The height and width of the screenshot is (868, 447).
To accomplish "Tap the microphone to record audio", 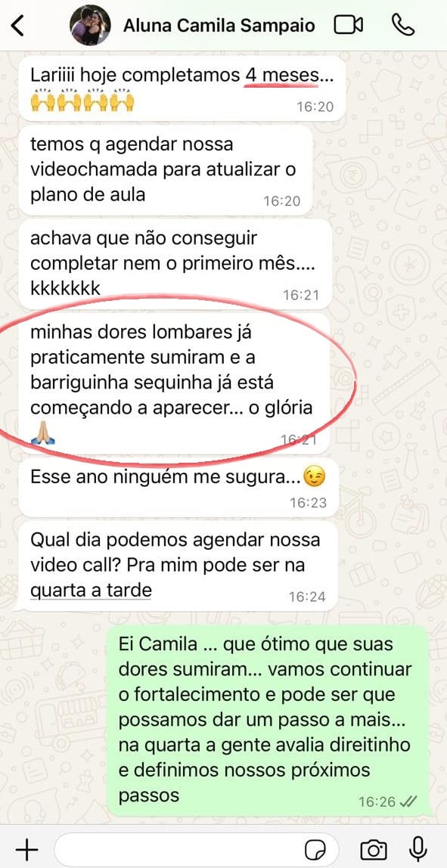I will point(418,848).
